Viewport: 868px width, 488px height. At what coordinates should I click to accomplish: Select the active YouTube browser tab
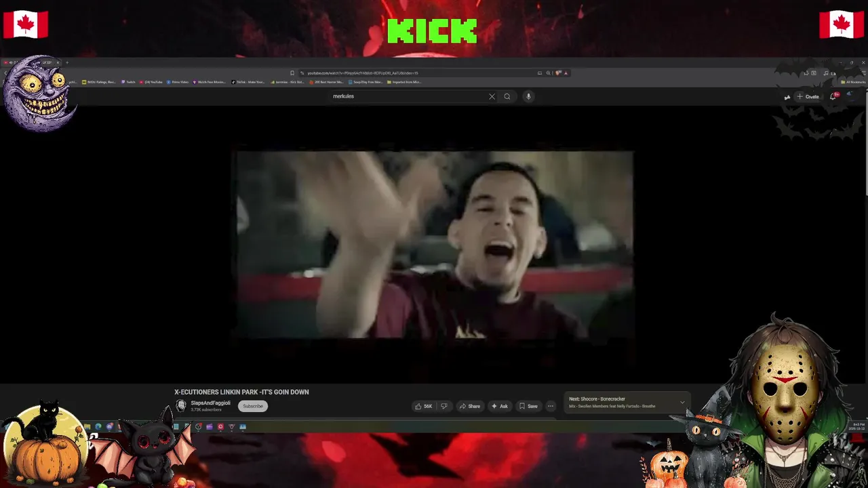[33, 62]
